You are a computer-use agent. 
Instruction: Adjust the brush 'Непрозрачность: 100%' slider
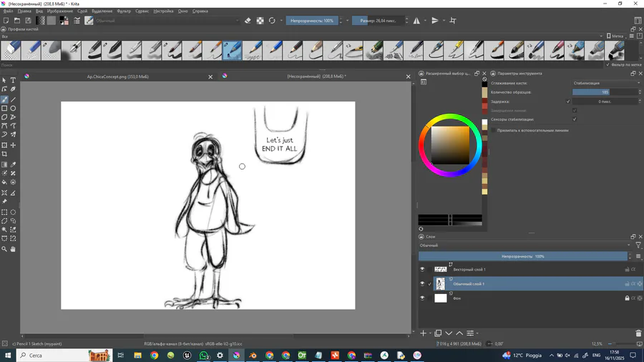tap(312, 21)
